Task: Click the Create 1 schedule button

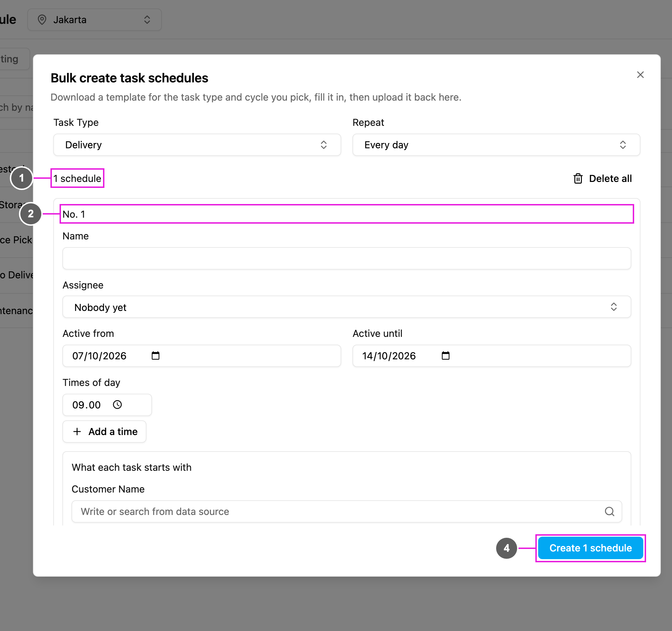Action: tap(590, 548)
